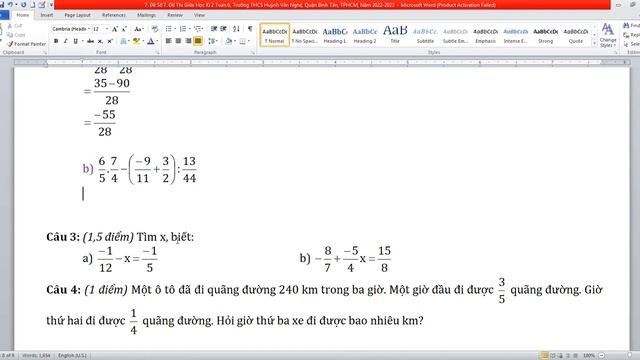Click the Bullets list icon
Viewport: 640px width, 360px height.
point(168,29)
